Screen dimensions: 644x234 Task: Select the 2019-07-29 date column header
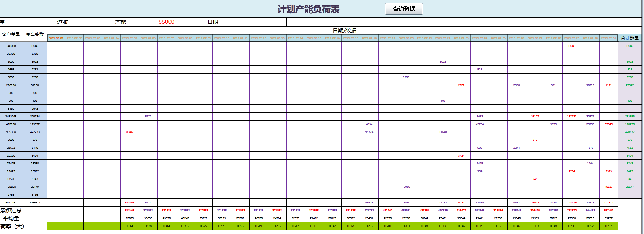[x=572, y=38]
